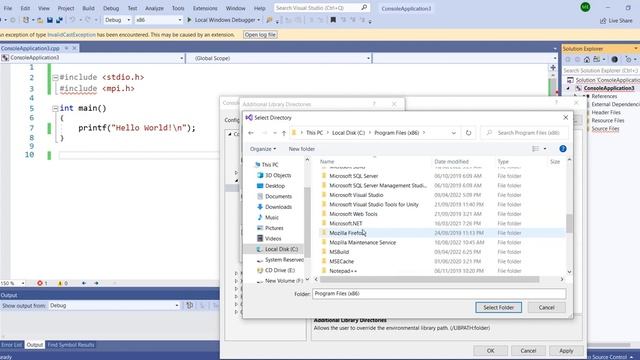Click the Open log file button
The height and width of the screenshot is (360, 640).
click(260, 35)
